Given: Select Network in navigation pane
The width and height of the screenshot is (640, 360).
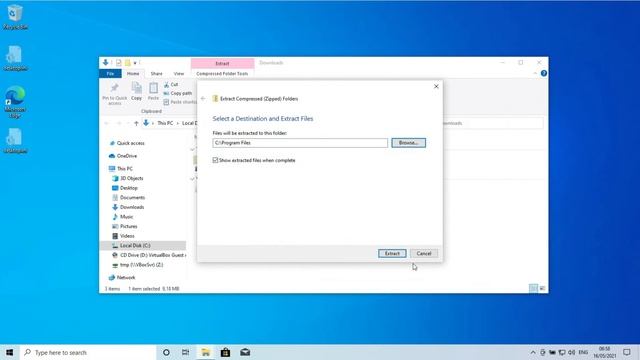Looking at the screenshot, I should [122, 278].
